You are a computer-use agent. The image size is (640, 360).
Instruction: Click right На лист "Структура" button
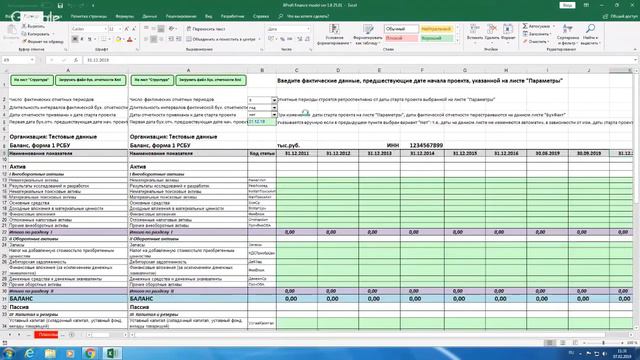tap(152, 80)
